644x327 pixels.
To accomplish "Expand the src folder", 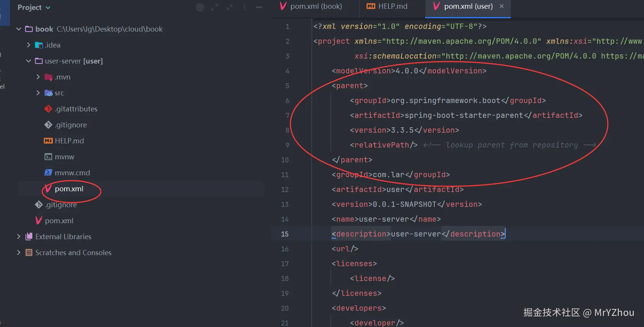I will (38, 93).
